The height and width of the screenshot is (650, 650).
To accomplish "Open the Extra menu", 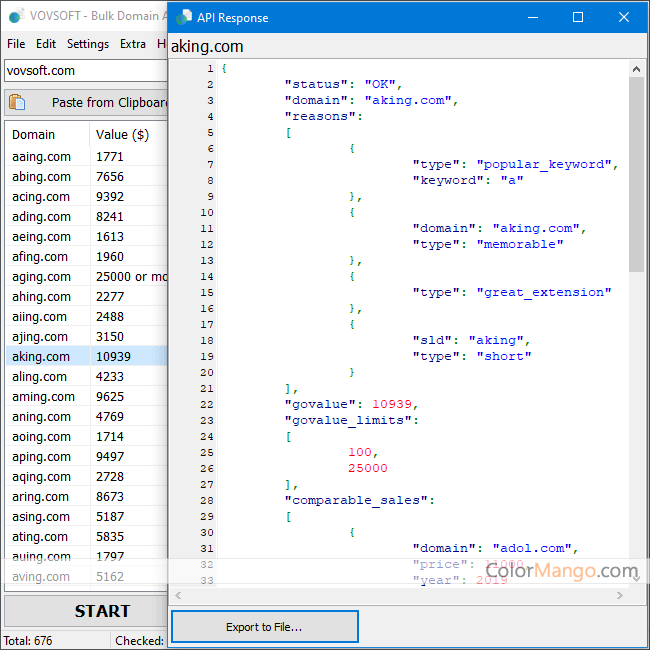I will [133, 44].
